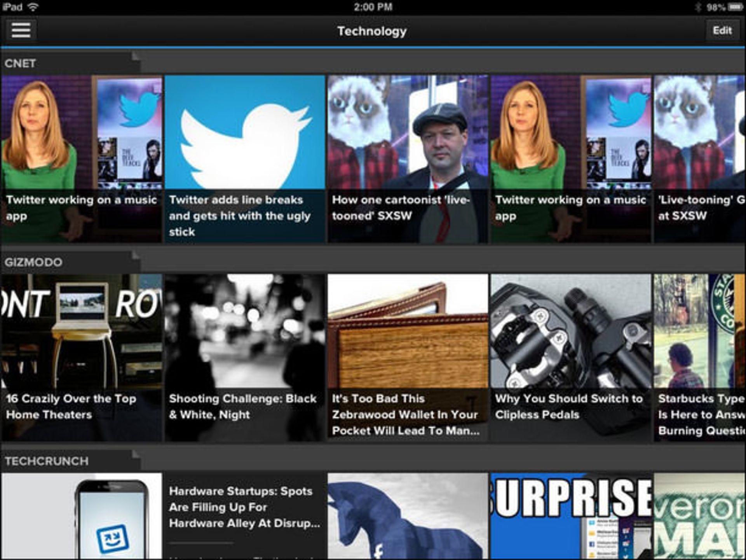Open Starbucks Type article tile
This screenshot has height=560, width=746.
(700, 357)
